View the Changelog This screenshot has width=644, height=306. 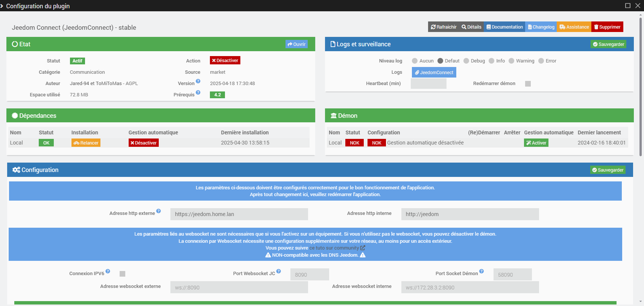coord(541,27)
